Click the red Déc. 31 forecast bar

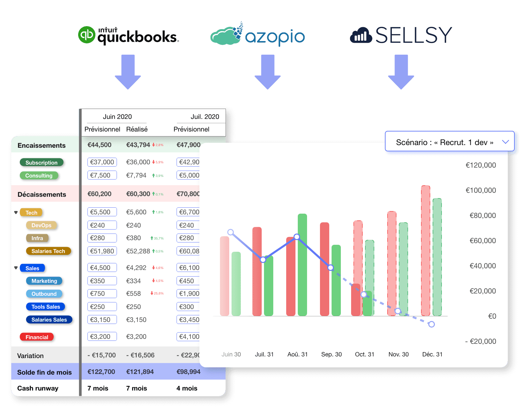point(426,250)
